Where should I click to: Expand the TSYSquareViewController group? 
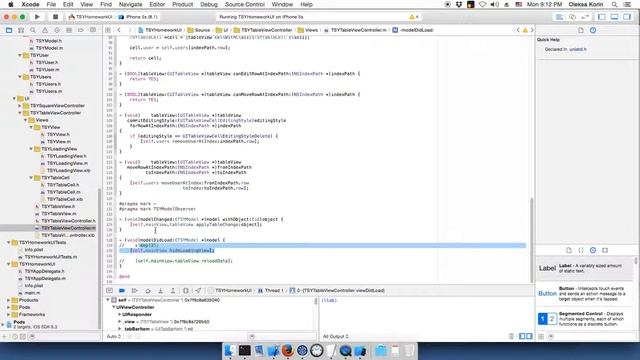pyautogui.click(x=20, y=106)
